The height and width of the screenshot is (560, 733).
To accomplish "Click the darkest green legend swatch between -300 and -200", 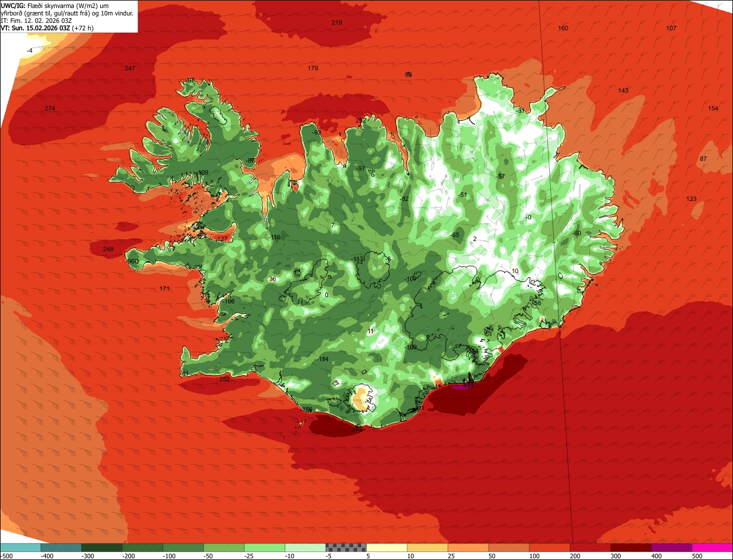I will (x=101, y=547).
